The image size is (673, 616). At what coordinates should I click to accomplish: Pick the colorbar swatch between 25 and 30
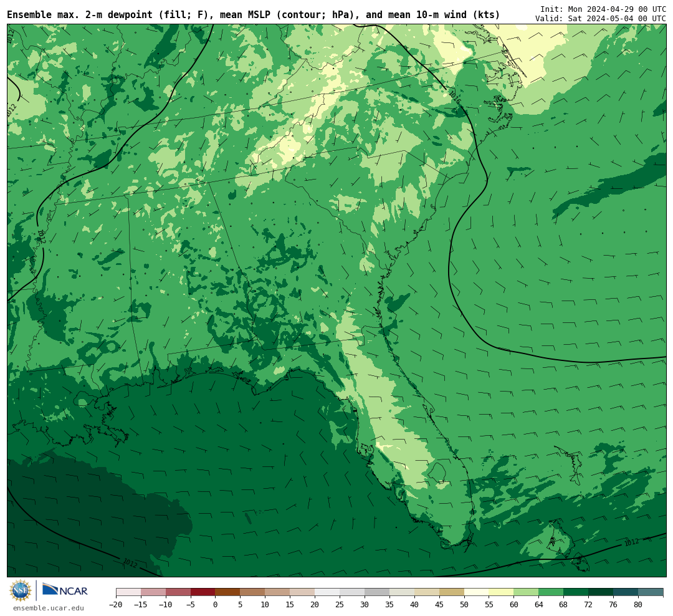[x=352, y=592]
